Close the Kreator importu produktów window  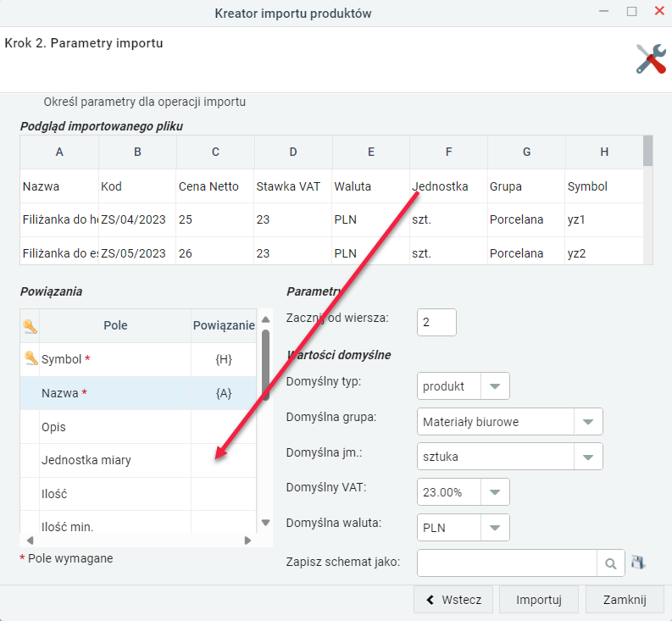pos(659,11)
